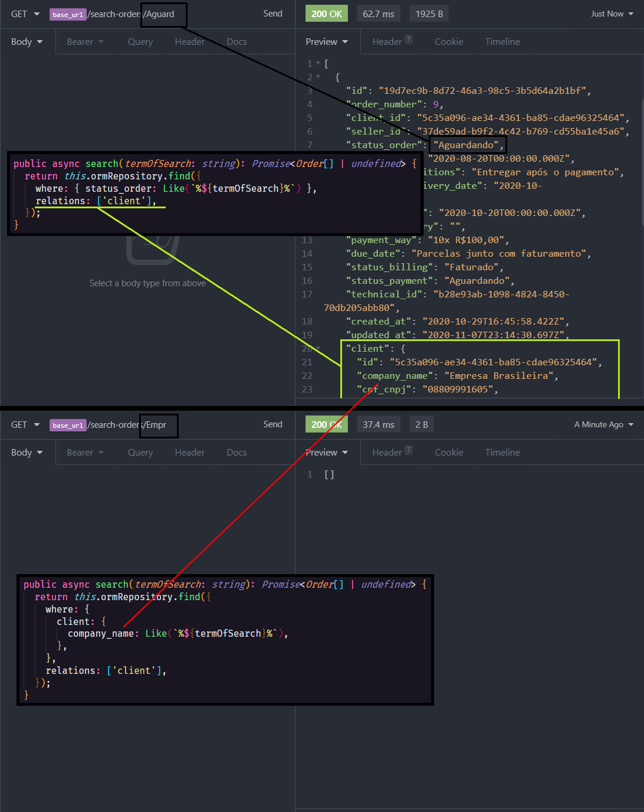Click the "status_billing" value "Faturado"
This screenshot has height=812, width=644.
click(471, 267)
